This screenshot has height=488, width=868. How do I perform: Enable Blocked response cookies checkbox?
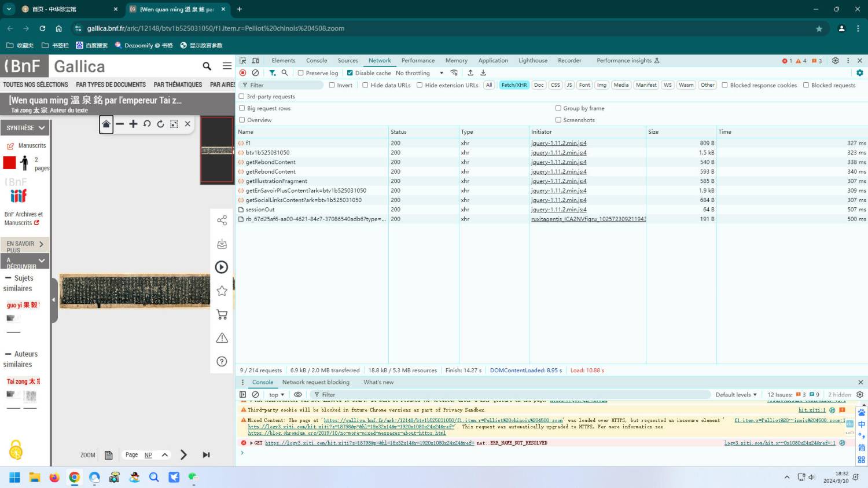coord(724,85)
